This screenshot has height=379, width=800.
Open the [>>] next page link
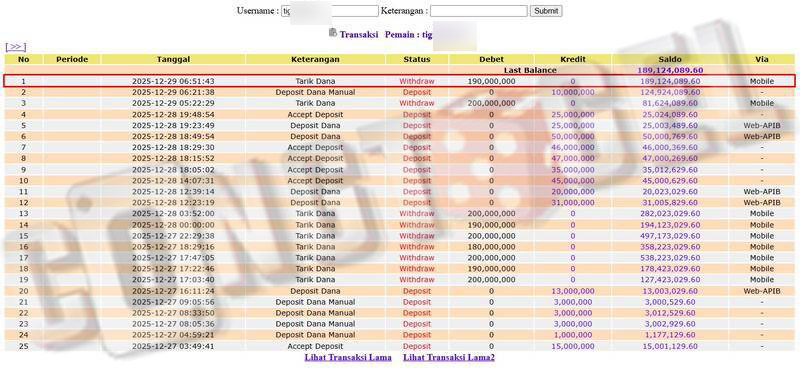(16, 47)
